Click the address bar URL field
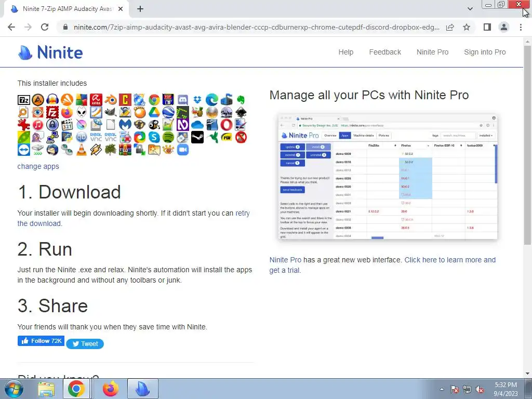The width and height of the screenshot is (532, 399). coord(256,27)
